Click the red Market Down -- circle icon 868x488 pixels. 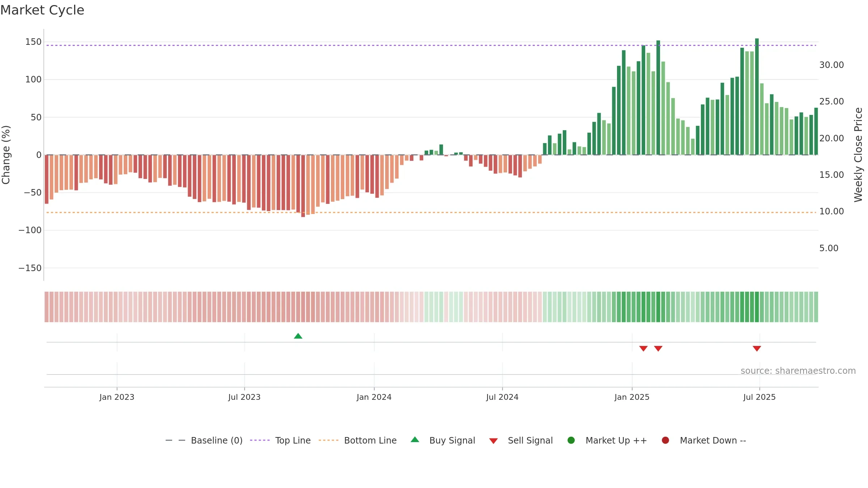(x=665, y=440)
